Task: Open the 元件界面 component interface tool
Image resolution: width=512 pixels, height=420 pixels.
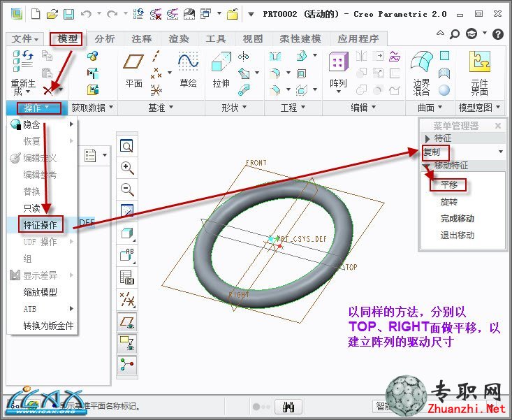Action: 479,73
